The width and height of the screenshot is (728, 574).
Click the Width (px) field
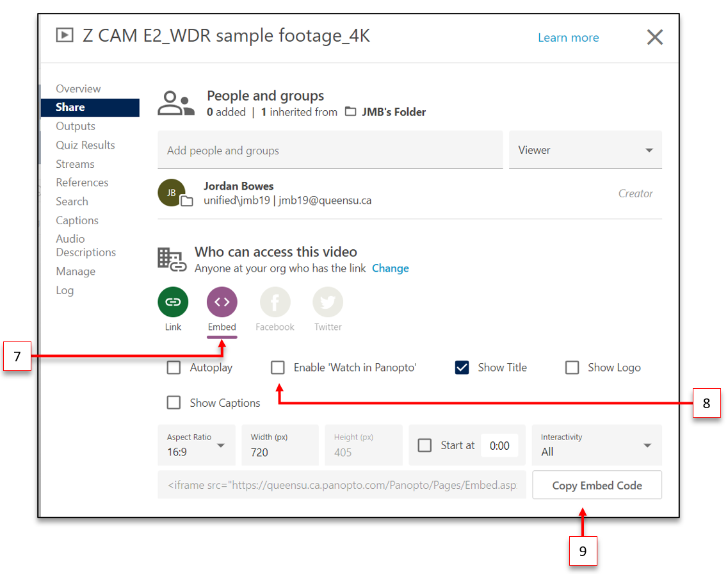280,445
